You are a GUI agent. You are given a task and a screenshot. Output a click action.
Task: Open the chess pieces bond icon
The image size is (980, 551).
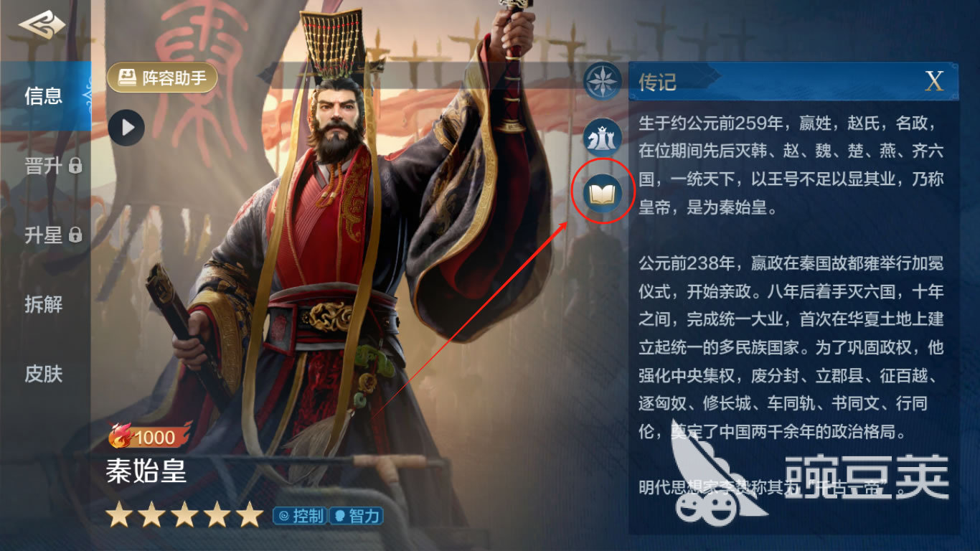point(602,137)
